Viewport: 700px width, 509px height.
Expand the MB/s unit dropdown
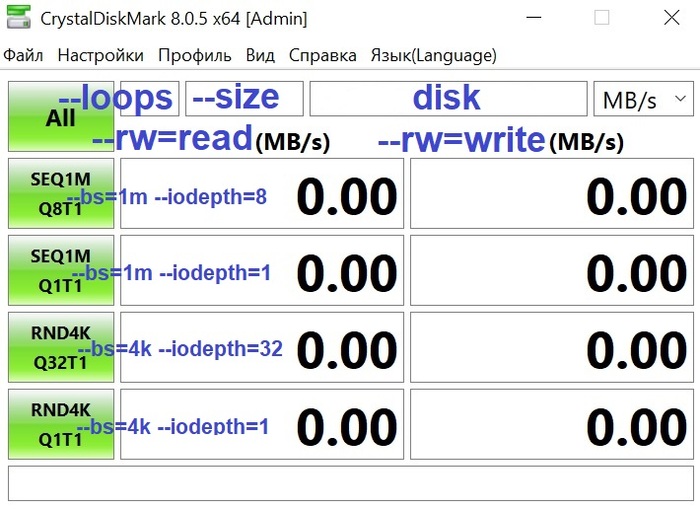pyautogui.click(x=643, y=98)
